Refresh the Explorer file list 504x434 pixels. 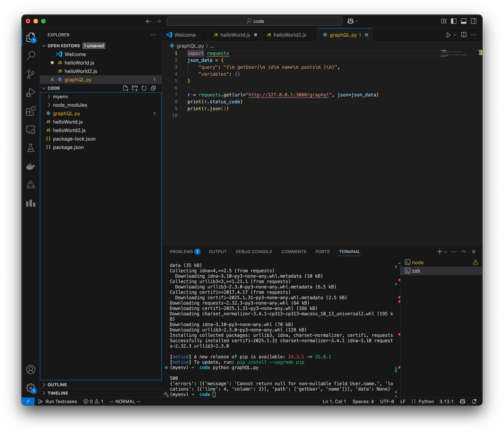(144, 88)
